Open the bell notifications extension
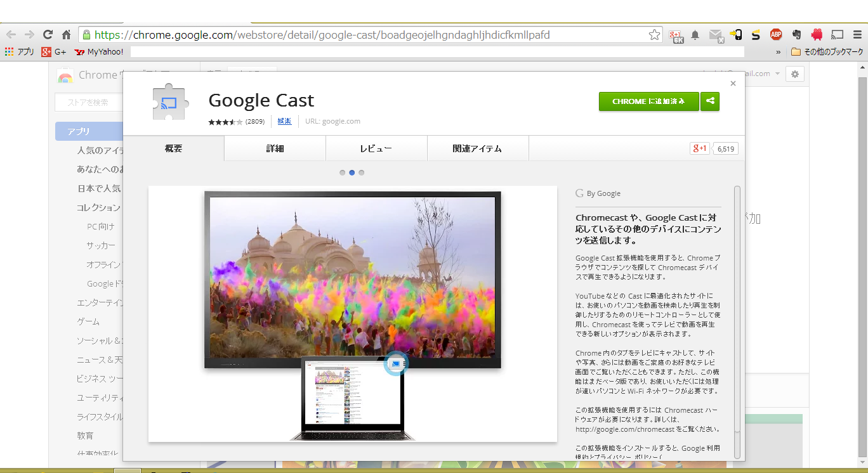Image resolution: width=868 pixels, height=473 pixels. [695, 36]
